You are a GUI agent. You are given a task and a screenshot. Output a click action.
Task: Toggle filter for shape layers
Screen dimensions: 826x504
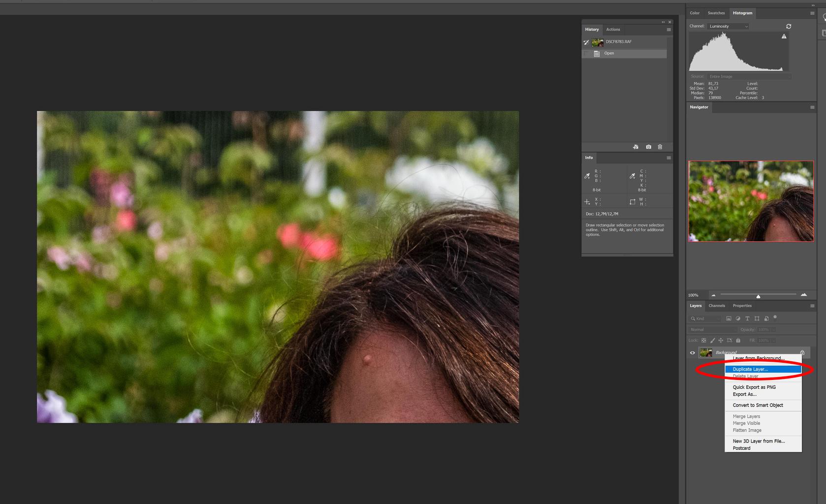tap(757, 319)
